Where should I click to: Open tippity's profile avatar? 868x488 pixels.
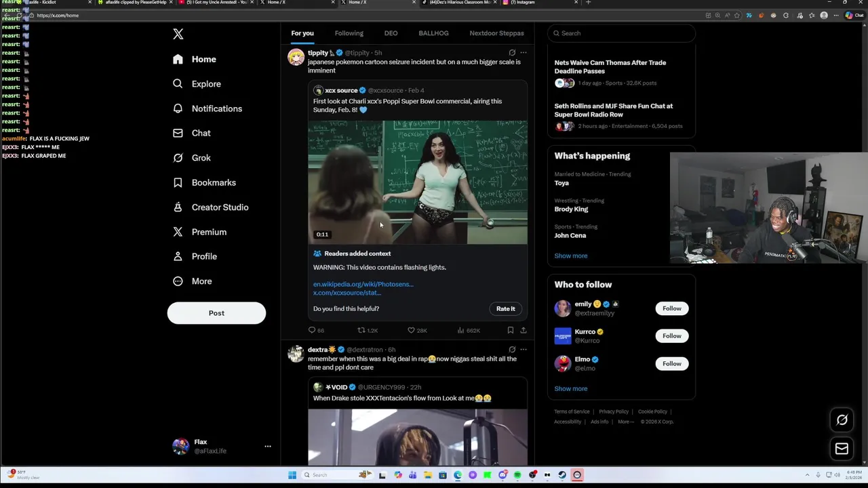point(296,57)
